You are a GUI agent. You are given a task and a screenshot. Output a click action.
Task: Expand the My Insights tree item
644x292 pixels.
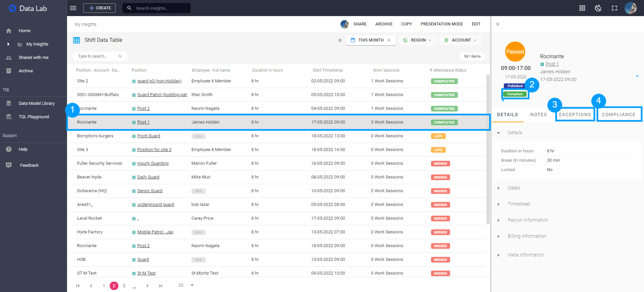[8, 44]
